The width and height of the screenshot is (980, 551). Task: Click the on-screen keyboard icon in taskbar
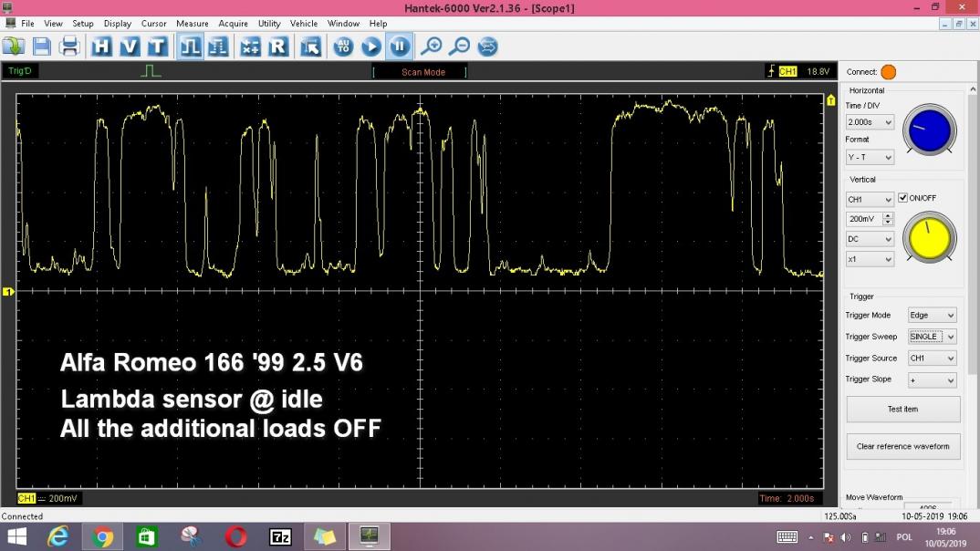(x=787, y=537)
